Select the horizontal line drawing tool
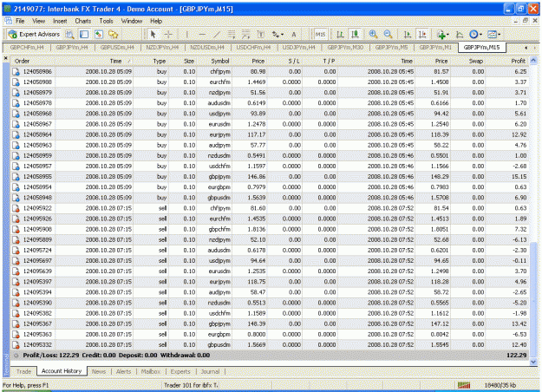The height and width of the screenshot is (392, 542). [202, 34]
